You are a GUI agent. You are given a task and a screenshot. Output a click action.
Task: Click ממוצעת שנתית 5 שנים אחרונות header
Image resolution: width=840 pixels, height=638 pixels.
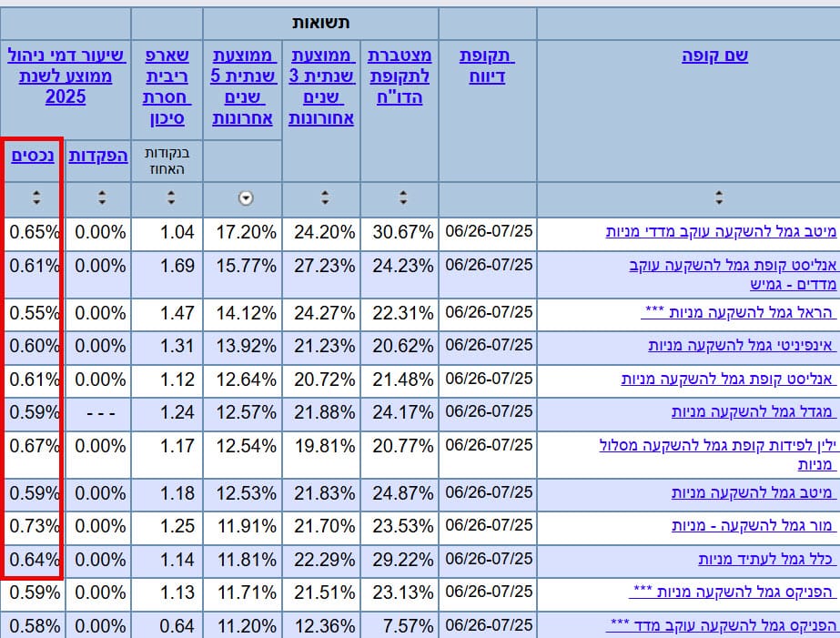243,86
